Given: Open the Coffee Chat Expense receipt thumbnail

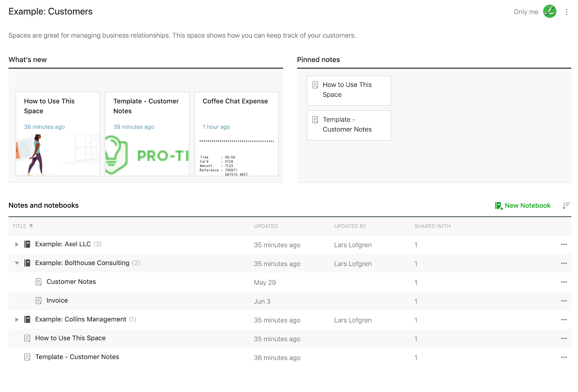Looking at the screenshot, I should (x=237, y=155).
